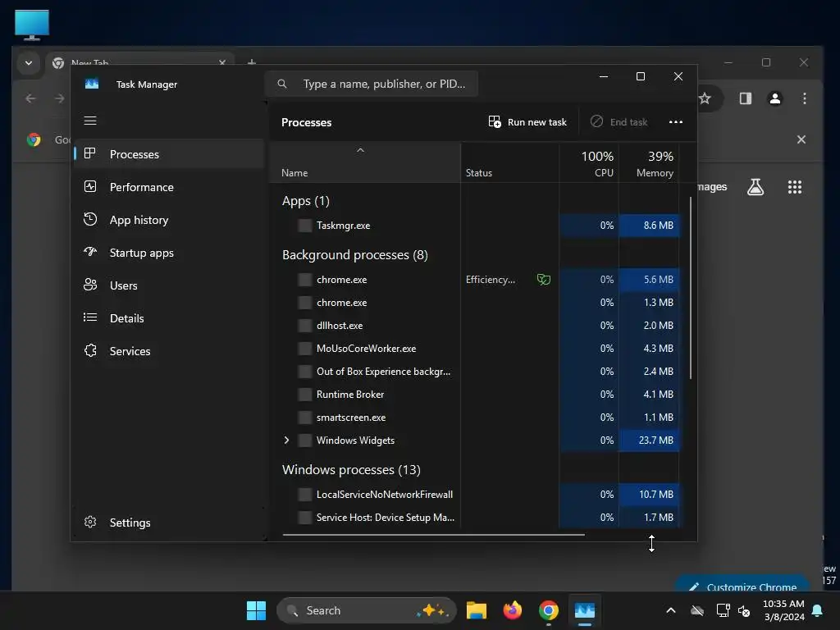Select the dllhost.exe process

(x=475, y=326)
